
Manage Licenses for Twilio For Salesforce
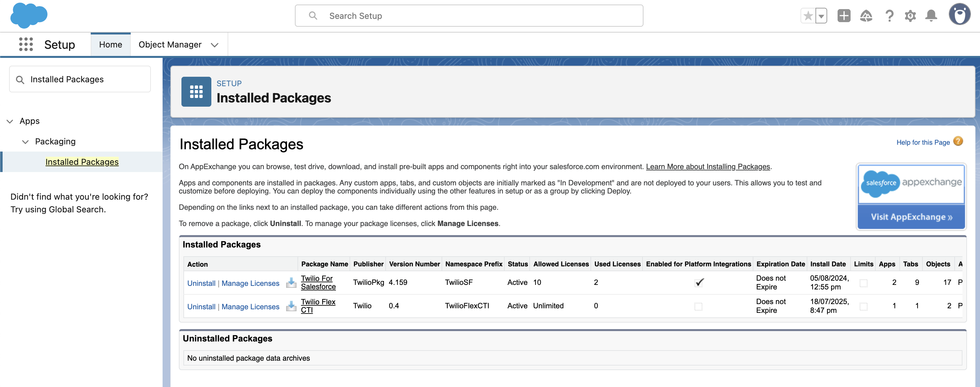[x=250, y=284]
